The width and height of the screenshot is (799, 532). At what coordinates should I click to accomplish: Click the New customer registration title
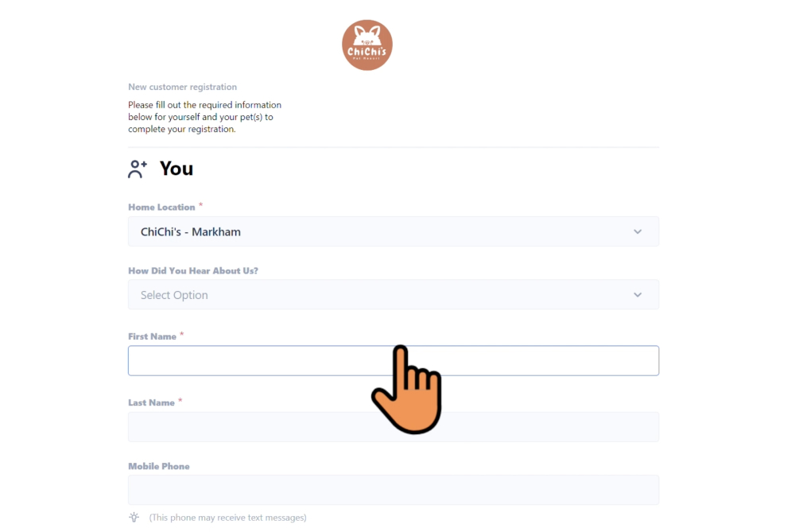183,87
